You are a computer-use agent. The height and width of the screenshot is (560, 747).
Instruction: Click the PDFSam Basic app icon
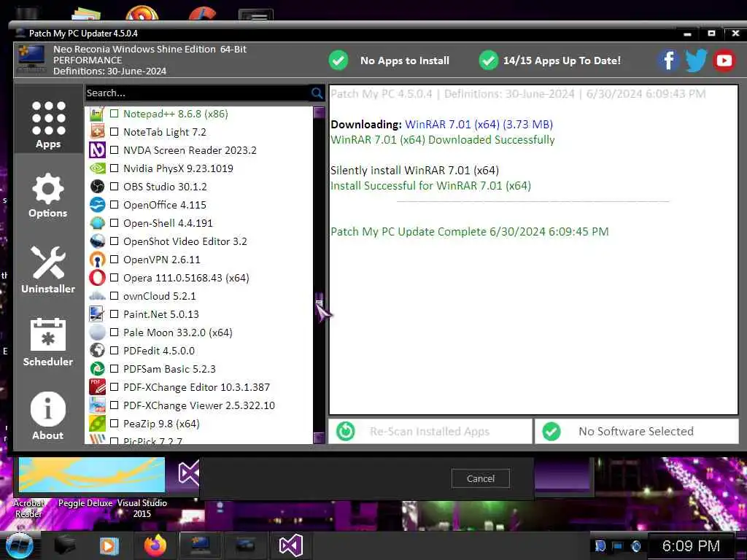click(97, 368)
